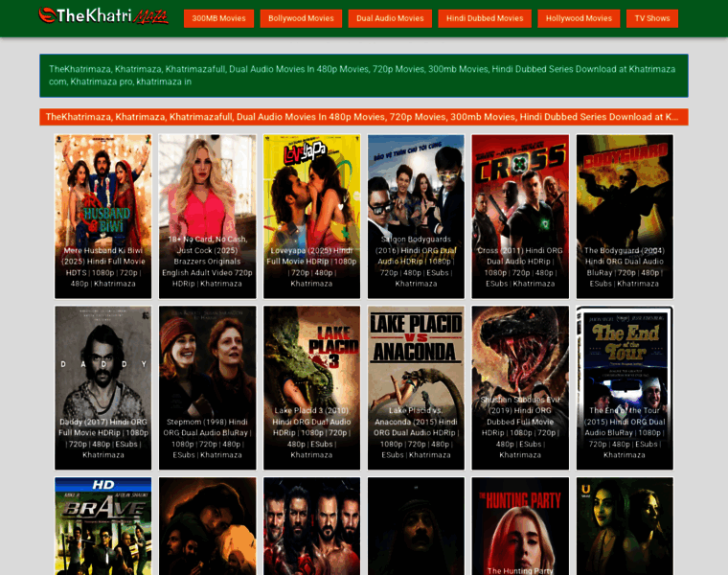The image size is (728, 575).
Task: Click Loveyapa (2025) title caption
Action: [x=311, y=267]
